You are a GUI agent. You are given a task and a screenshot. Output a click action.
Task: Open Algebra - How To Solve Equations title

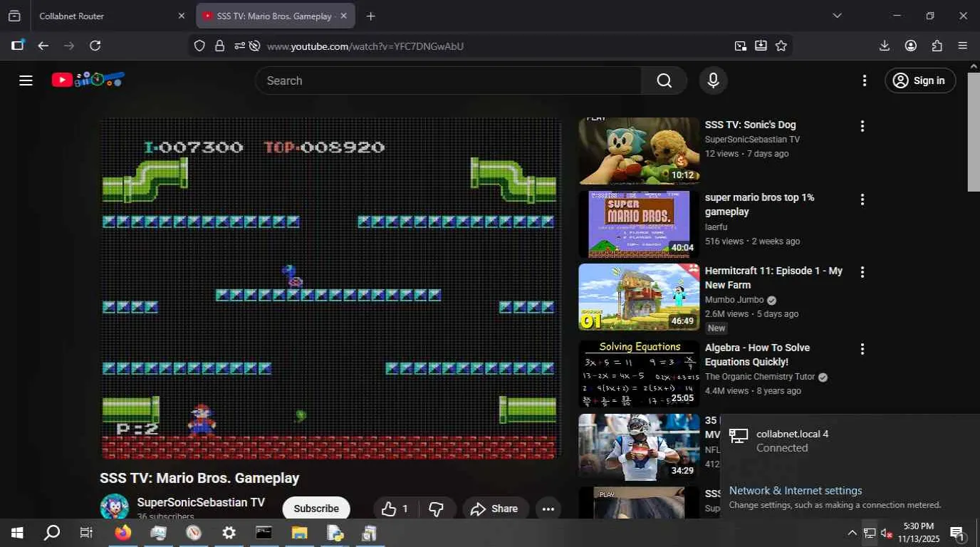tap(758, 355)
